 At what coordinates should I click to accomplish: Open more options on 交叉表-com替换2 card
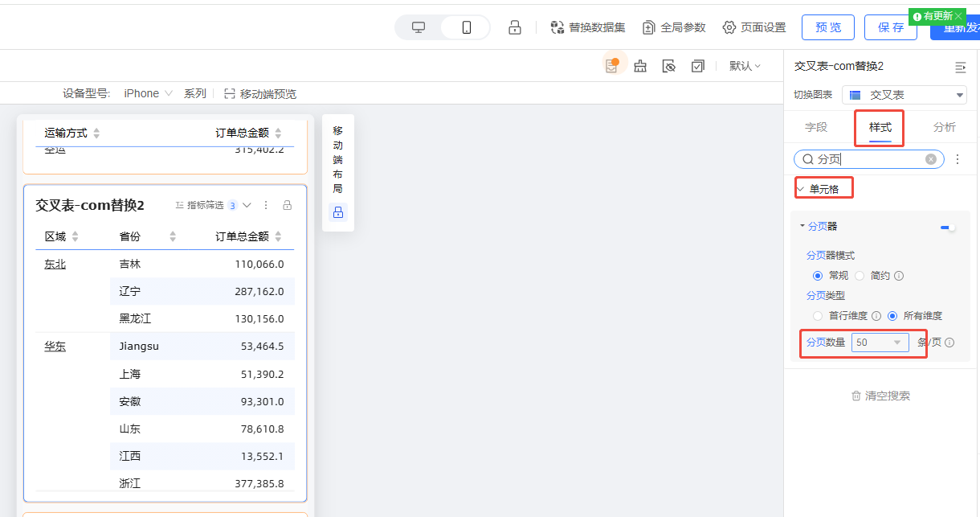267,205
